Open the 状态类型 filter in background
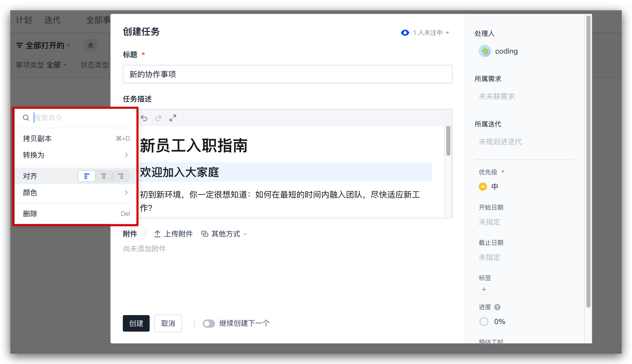 pyautogui.click(x=95, y=65)
